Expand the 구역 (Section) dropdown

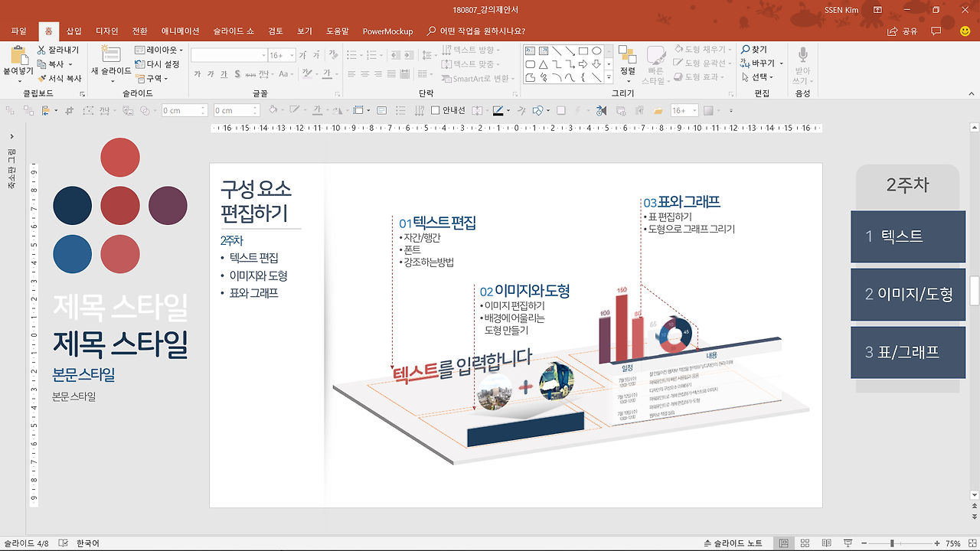[152, 78]
